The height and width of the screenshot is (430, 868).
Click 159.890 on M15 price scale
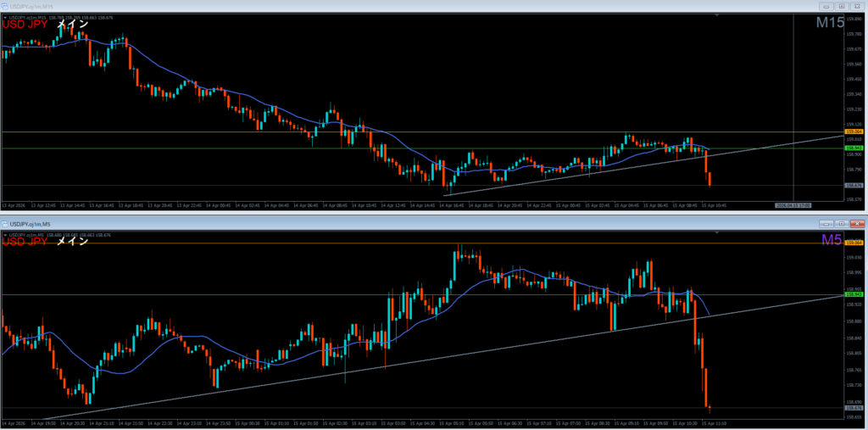pyautogui.click(x=853, y=19)
